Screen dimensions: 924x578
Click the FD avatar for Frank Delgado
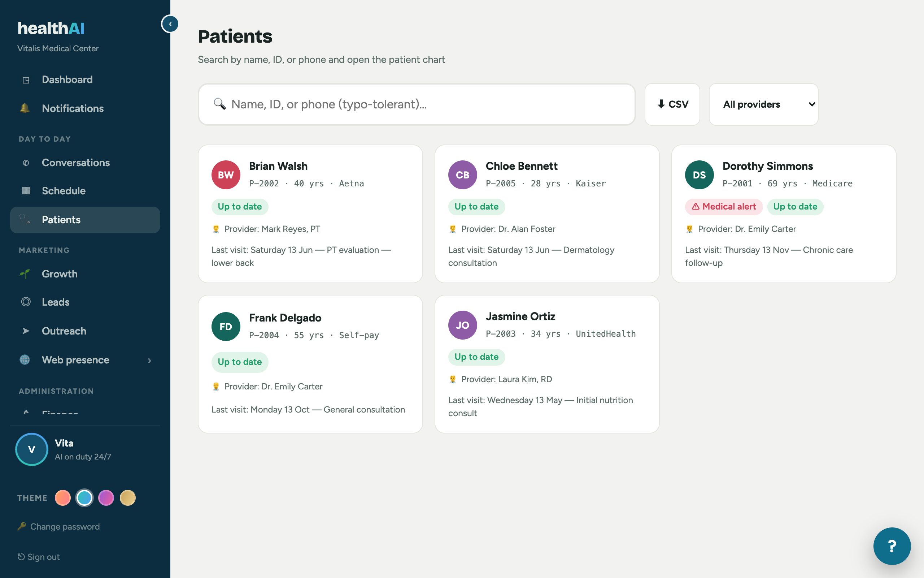pos(226,327)
